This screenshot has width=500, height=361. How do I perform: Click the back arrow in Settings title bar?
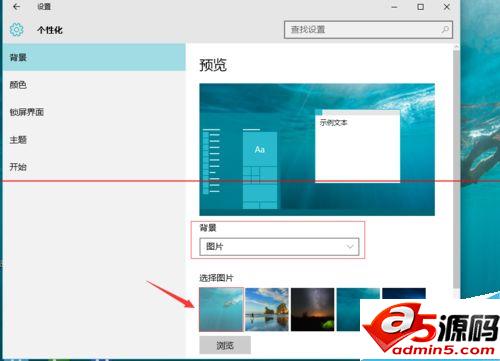pos(16,7)
